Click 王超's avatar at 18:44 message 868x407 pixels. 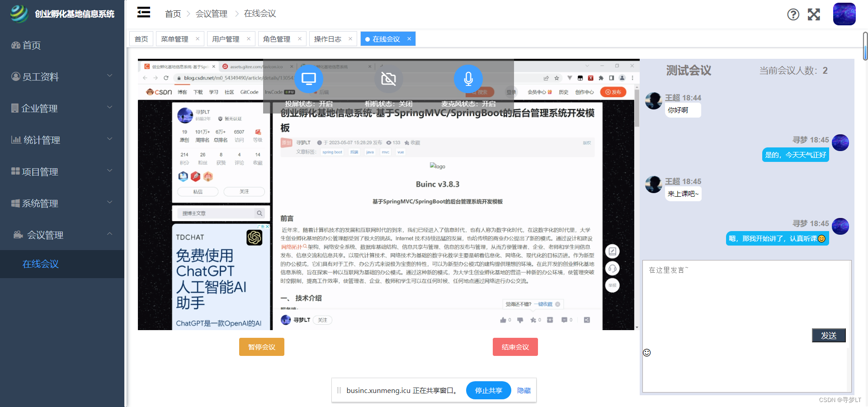(654, 101)
